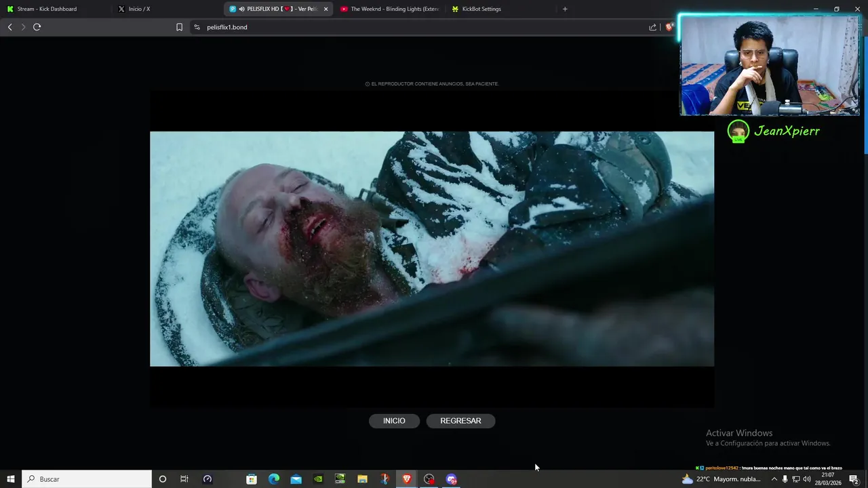The width and height of the screenshot is (868, 488).
Task: Bookmark this page with the bookmark icon
Action: (x=179, y=27)
